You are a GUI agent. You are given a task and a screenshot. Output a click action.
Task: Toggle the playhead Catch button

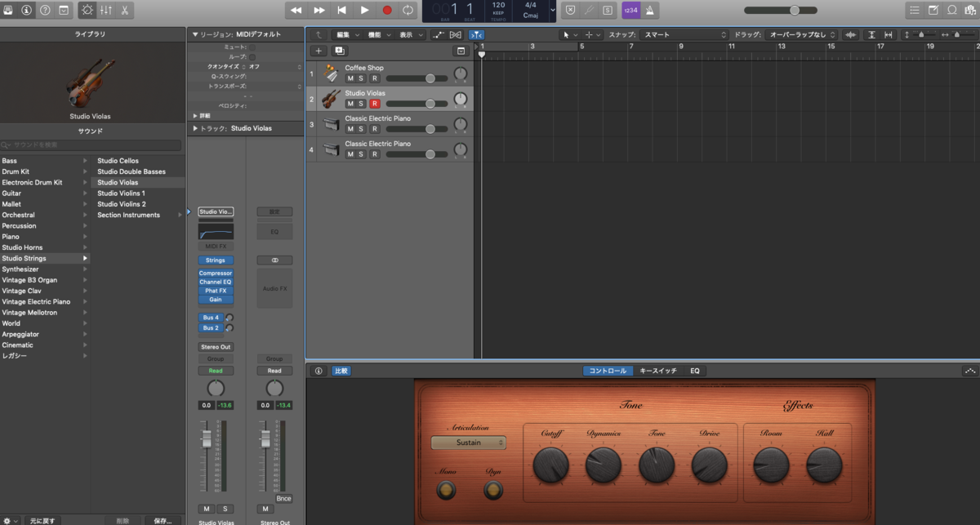476,35
